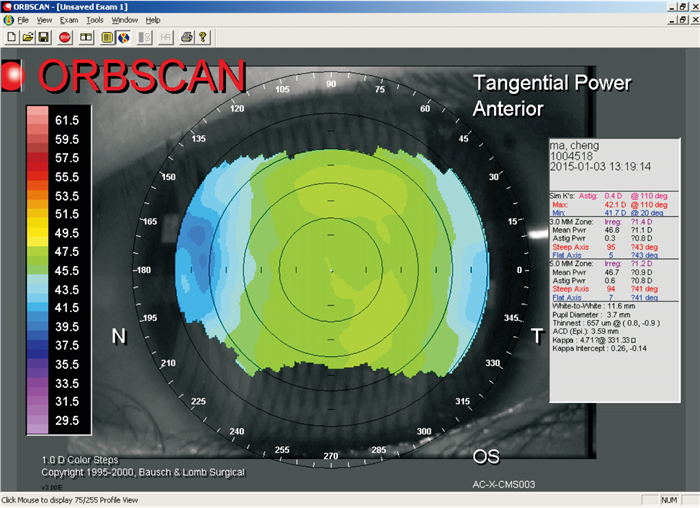The height and width of the screenshot is (508, 700).
Task: Click the red Stop sign icon
Action: point(65,37)
